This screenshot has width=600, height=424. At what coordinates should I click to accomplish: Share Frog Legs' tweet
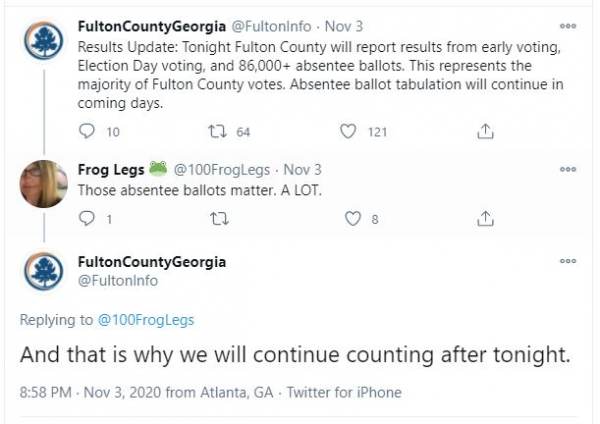484,218
